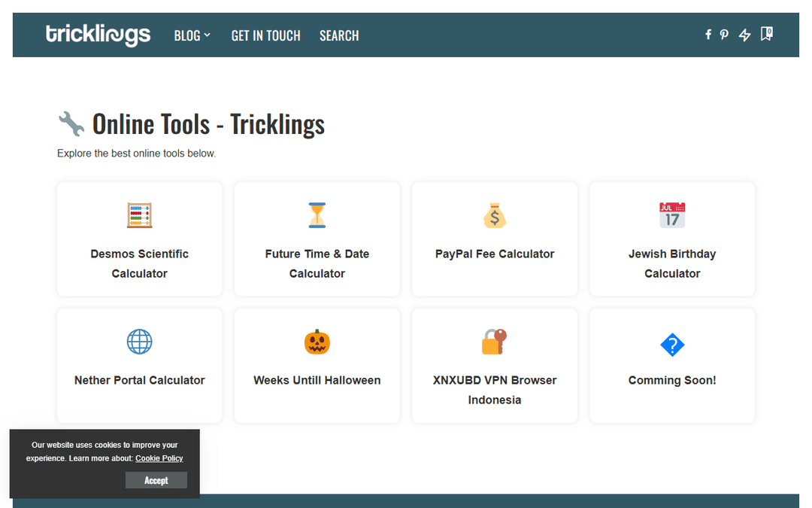Open the SEARCH menu item
Viewport: 812px width, 508px height.
click(x=339, y=36)
